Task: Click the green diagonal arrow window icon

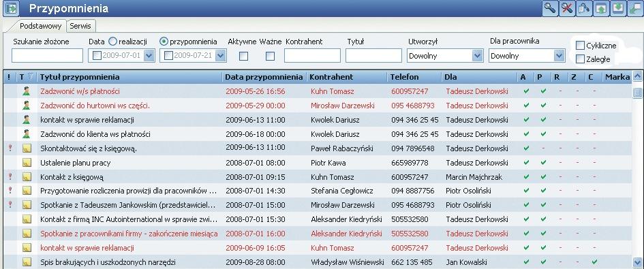Action: point(635,8)
